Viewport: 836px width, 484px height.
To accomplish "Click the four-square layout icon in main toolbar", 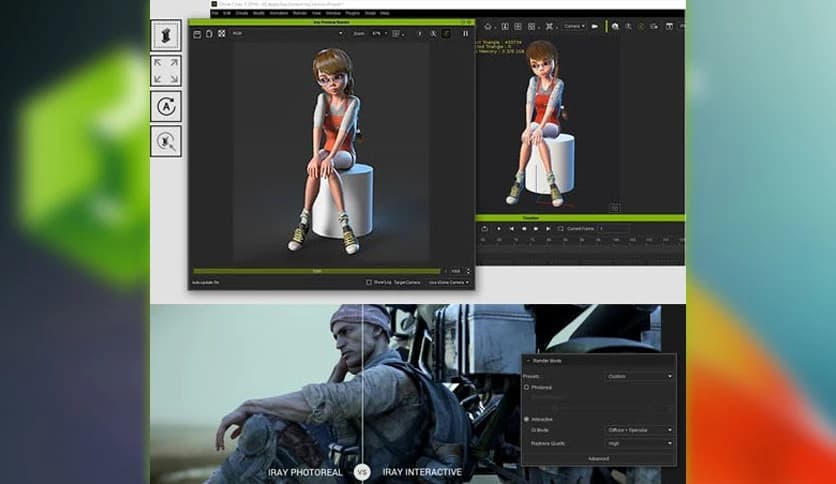I will coord(532,26).
